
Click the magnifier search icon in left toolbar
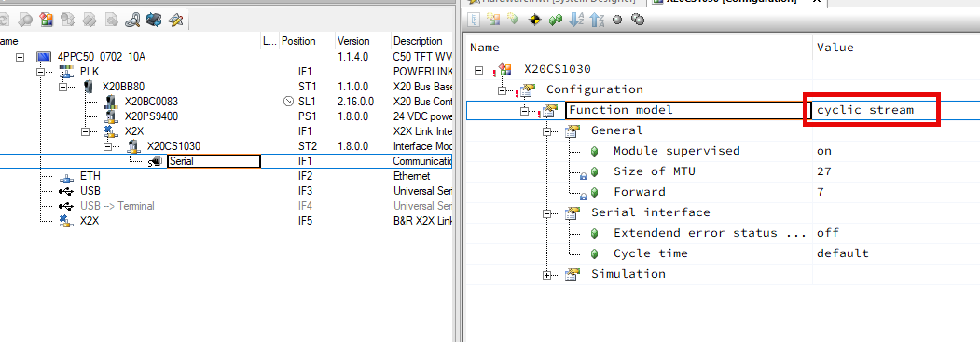tap(132, 20)
